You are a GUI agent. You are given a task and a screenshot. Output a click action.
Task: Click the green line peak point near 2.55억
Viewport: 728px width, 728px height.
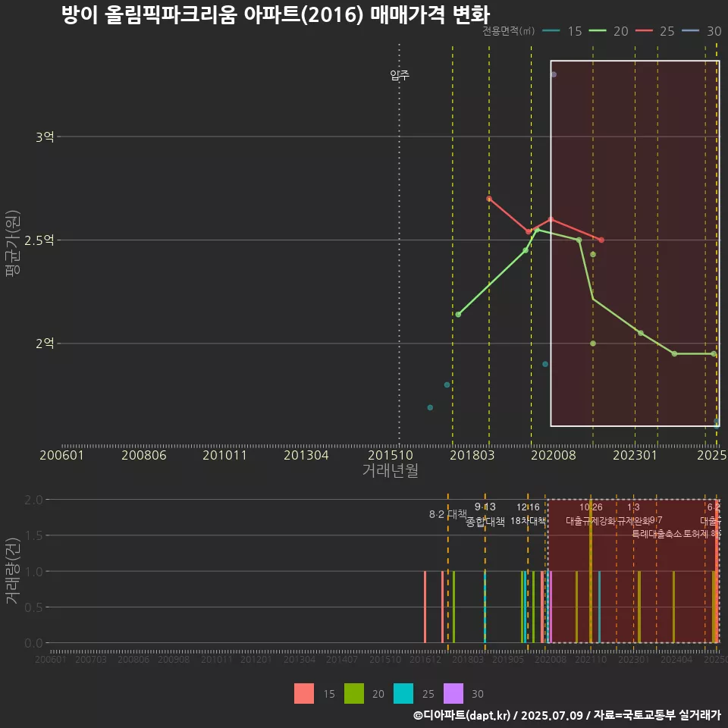coord(537,230)
